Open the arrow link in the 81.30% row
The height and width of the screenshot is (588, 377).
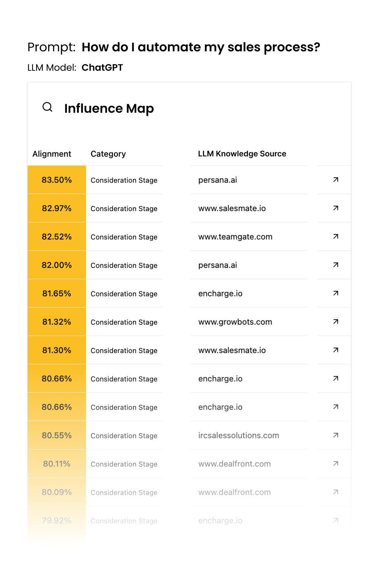[x=336, y=350]
